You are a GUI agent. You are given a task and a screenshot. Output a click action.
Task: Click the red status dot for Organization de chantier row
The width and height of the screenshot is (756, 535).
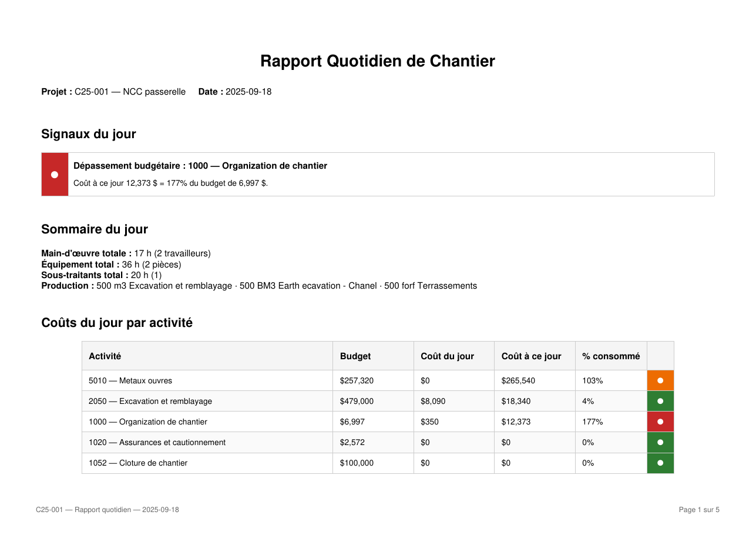click(x=660, y=422)
